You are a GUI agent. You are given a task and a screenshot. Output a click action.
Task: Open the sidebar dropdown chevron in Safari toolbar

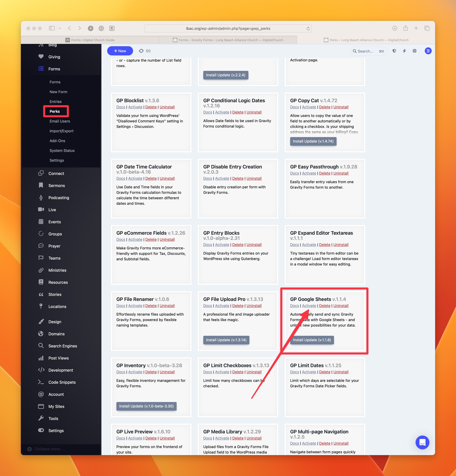click(x=60, y=28)
